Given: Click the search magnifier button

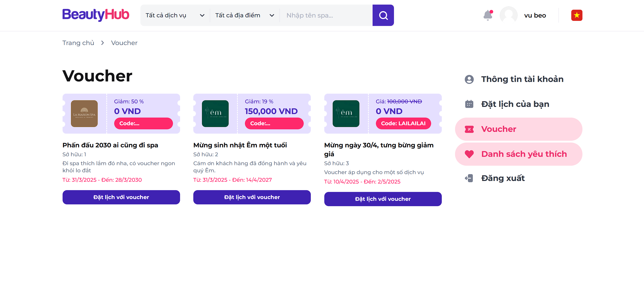Looking at the screenshot, I should 383,15.
